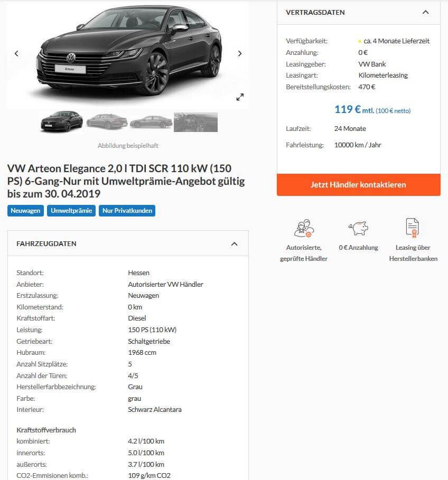The image size is (448, 480).
Task: Collapse the Fahrzeugdaten panel chevron
Action: click(234, 244)
